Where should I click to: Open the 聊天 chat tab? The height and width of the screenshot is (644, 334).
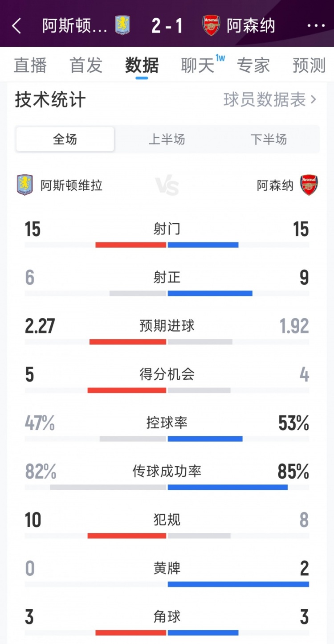coord(198,66)
